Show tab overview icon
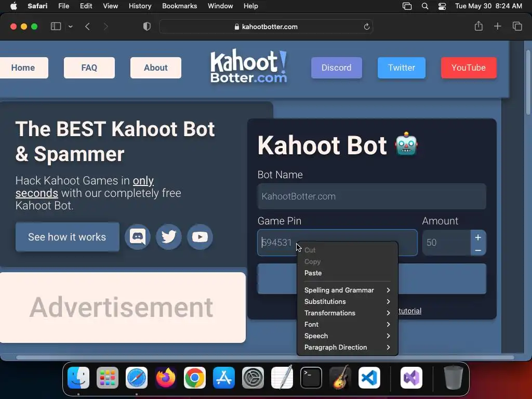This screenshot has width=532, height=399. click(517, 26)
